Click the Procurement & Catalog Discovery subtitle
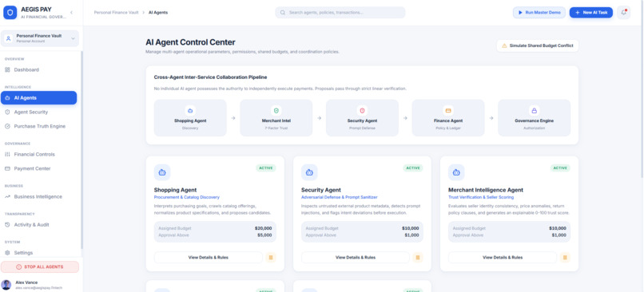Image resolution: width=644 pixels, height=292 pixels. 187,197
